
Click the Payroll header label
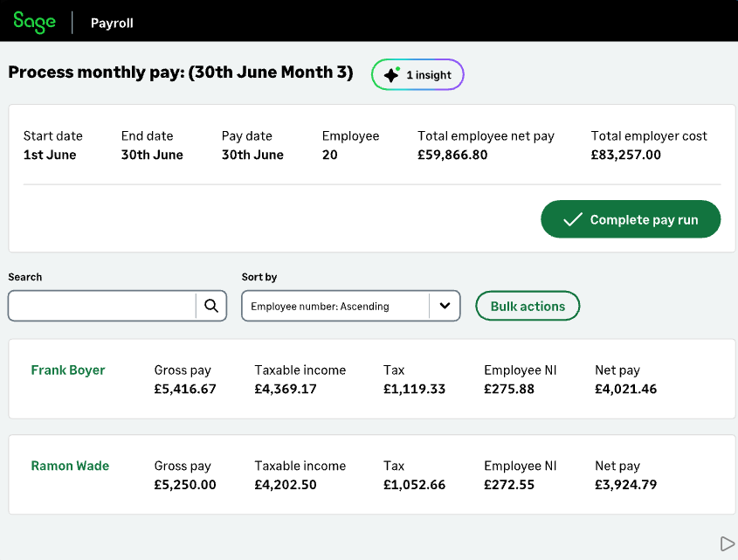pyautogui.click(x=112, y=23)
